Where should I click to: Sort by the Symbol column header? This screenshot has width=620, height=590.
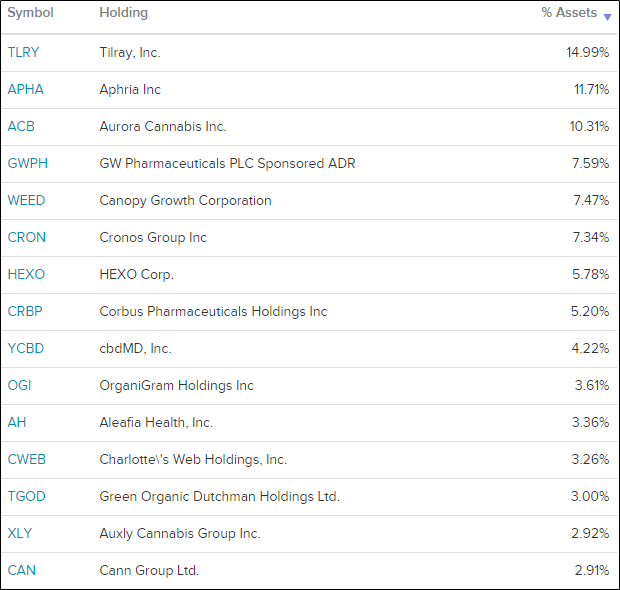click(x=30, y=13)
